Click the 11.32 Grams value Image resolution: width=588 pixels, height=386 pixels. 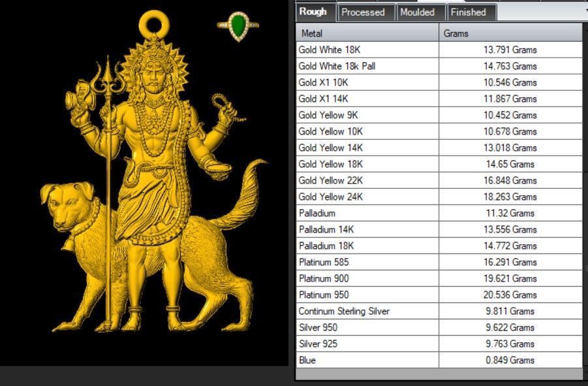click(510, 213)
